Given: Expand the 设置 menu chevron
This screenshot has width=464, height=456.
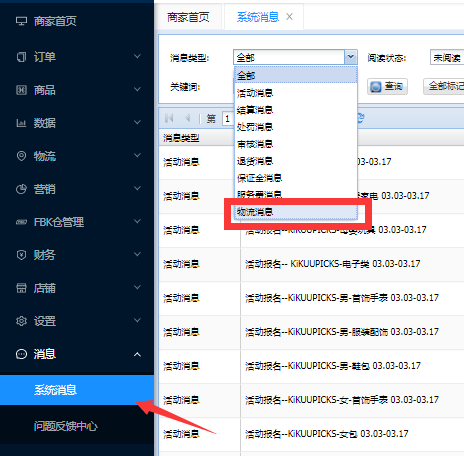Looking at the screenshot, I should (x=137, y=320).
